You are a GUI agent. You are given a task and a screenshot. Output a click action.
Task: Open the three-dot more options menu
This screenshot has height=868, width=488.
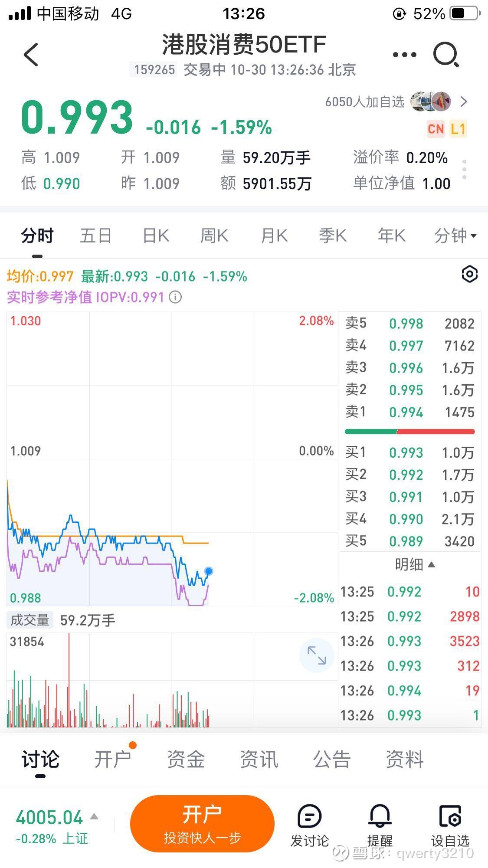[x=404, y=55]
